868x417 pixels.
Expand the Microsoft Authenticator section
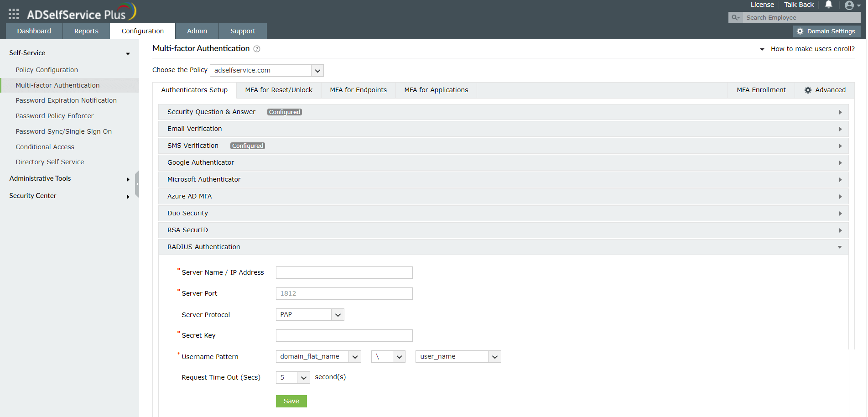pos(504,180)
